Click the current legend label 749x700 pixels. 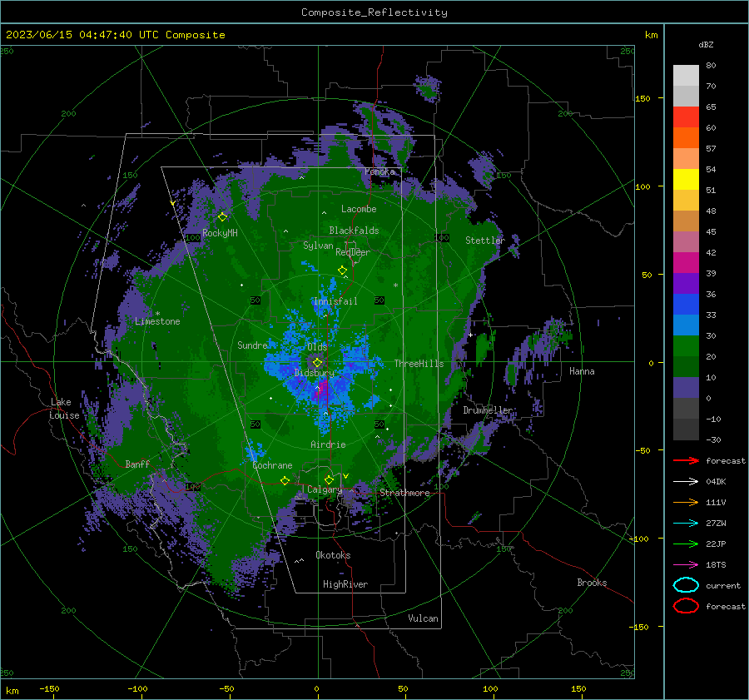pyautogui.click(x=723, y=585)
